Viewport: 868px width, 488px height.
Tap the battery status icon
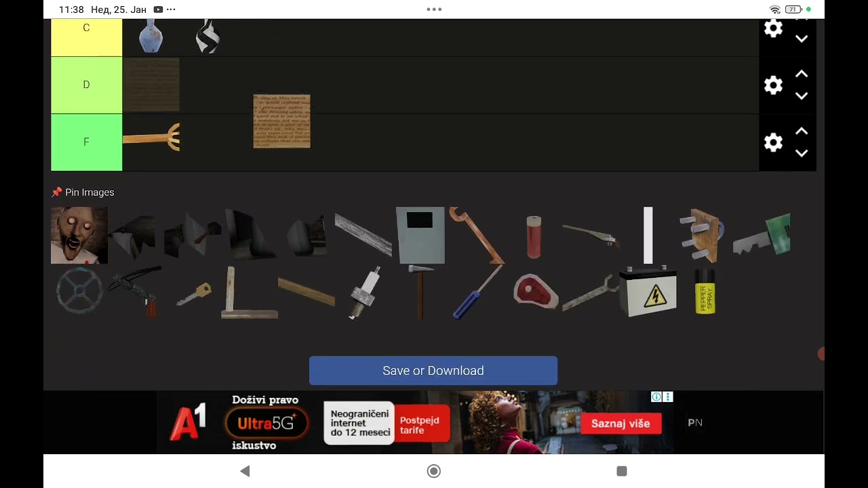[x=793, y=9]
